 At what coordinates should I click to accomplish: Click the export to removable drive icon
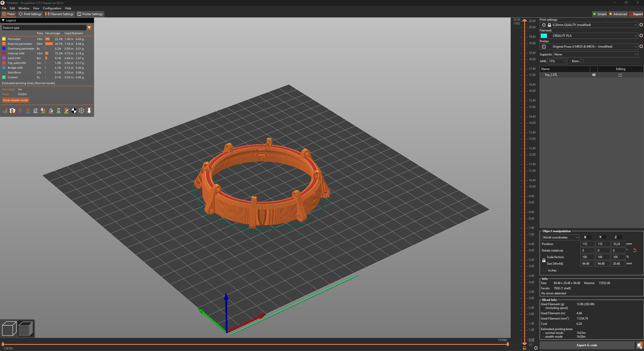coord(639,345)
